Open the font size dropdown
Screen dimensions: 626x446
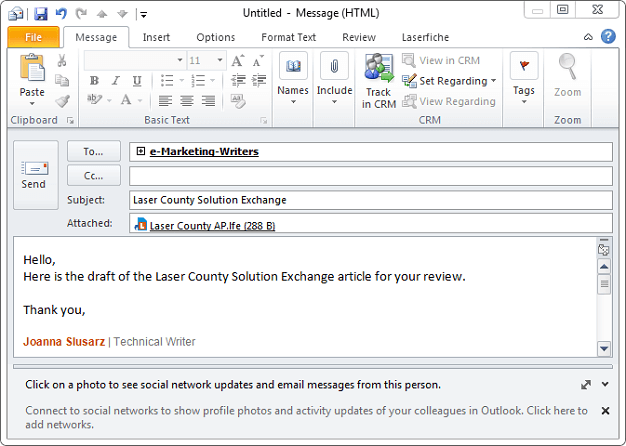click(x=220, y=60)
